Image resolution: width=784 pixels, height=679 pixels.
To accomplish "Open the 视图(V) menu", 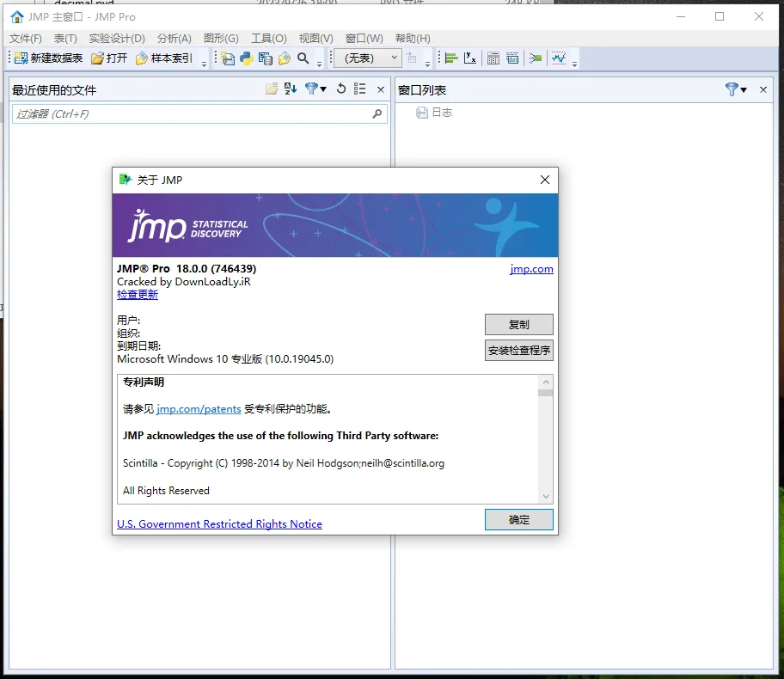I will [x=316, y=39].
